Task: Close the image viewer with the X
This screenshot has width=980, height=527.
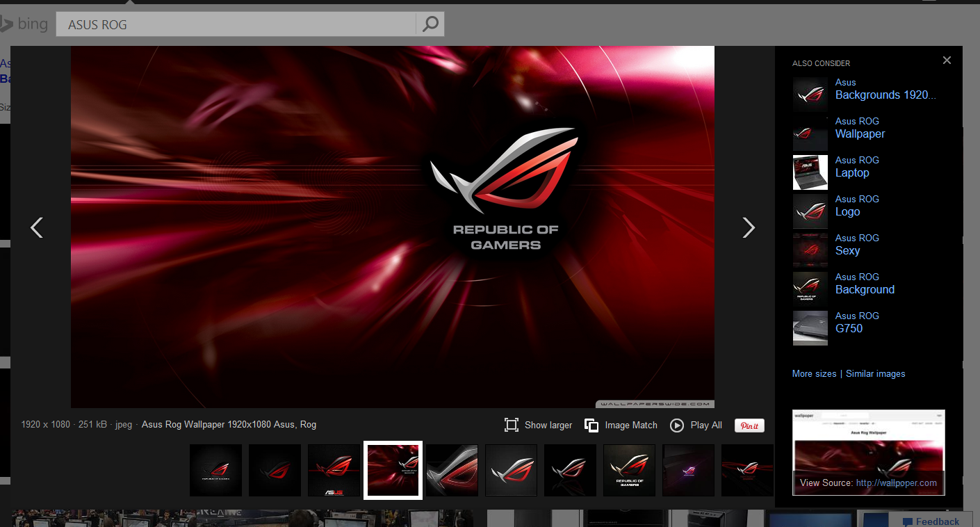Action: (x=947, y=60)
